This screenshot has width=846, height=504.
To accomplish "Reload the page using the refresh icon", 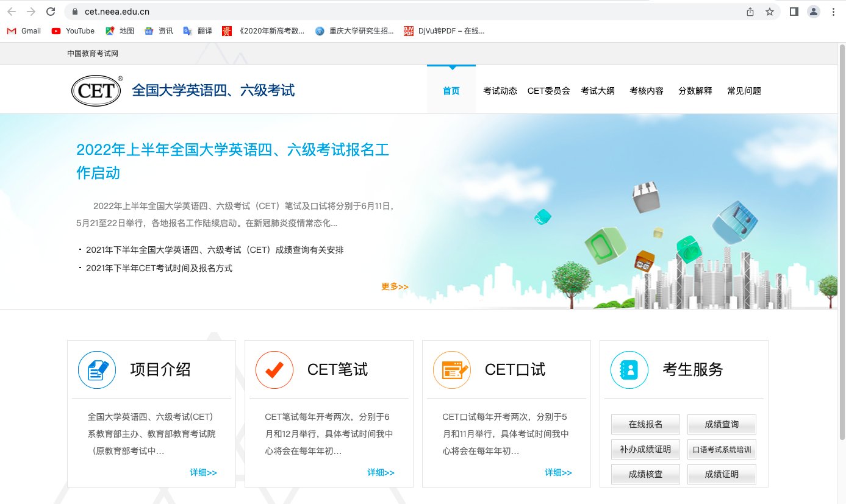I will click(51, 11).
